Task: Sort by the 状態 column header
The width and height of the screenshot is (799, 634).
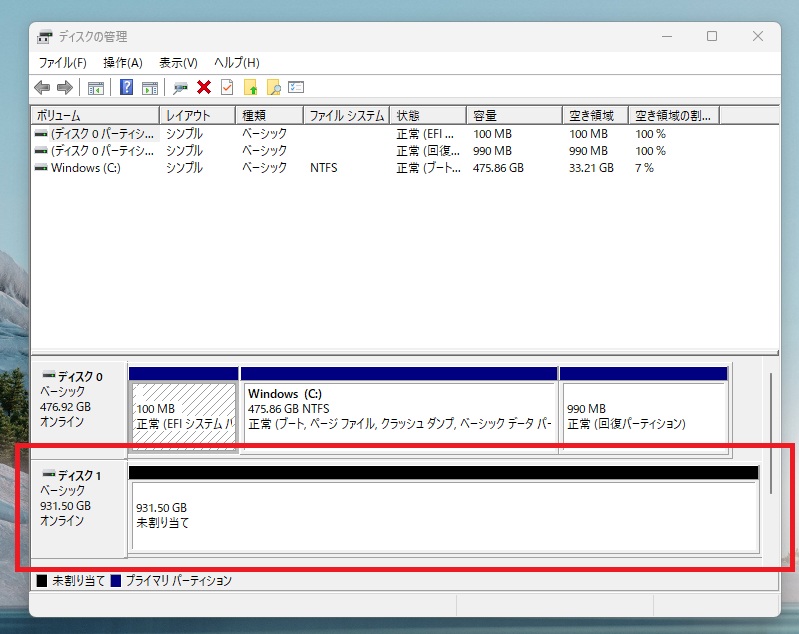Action: coord(428,116)
